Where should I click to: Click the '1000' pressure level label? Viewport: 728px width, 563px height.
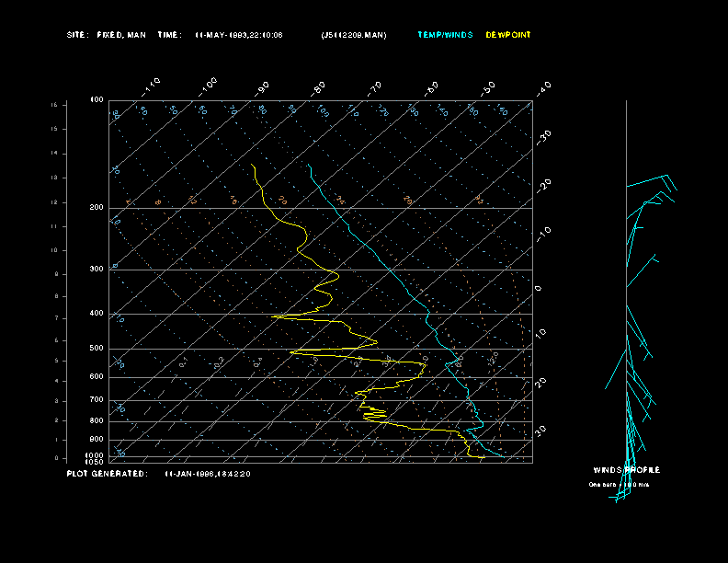click(x=95, y=455)
